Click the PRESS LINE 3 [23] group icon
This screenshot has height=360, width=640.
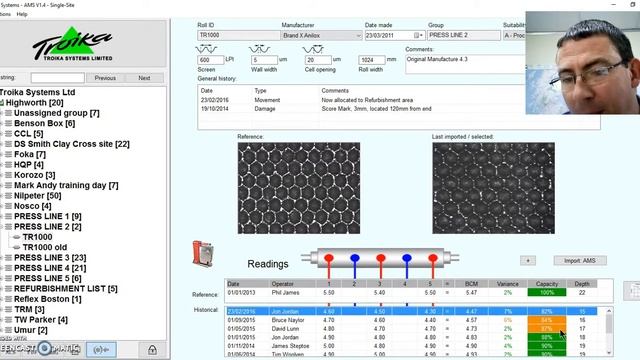(x=9, y=258)
